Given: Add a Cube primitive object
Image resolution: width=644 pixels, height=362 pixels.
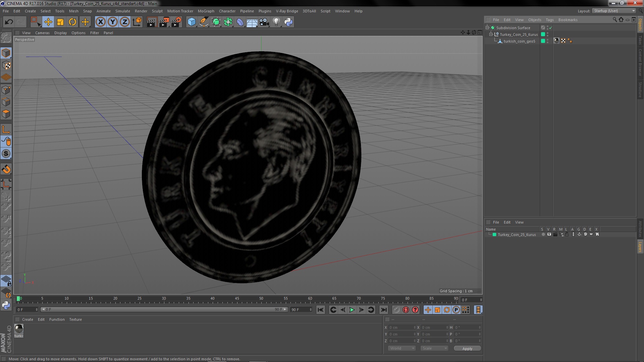Looking at the screenshot, I should tap(192, 22).
